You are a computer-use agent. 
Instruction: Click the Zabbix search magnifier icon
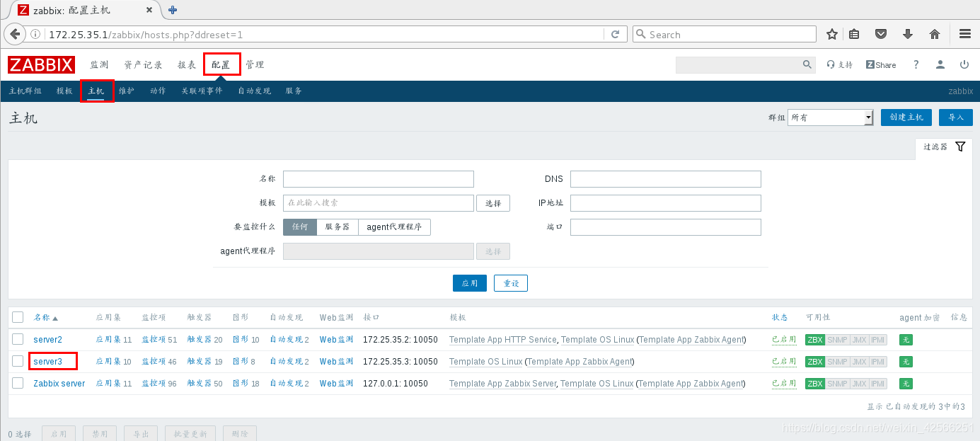coord(807,64)
